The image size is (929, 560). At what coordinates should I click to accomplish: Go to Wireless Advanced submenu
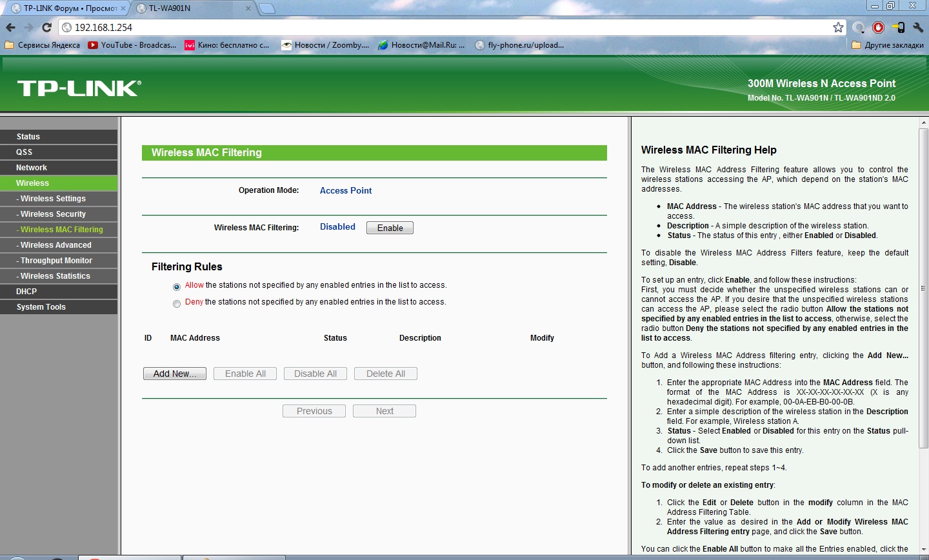click(59, 245)
